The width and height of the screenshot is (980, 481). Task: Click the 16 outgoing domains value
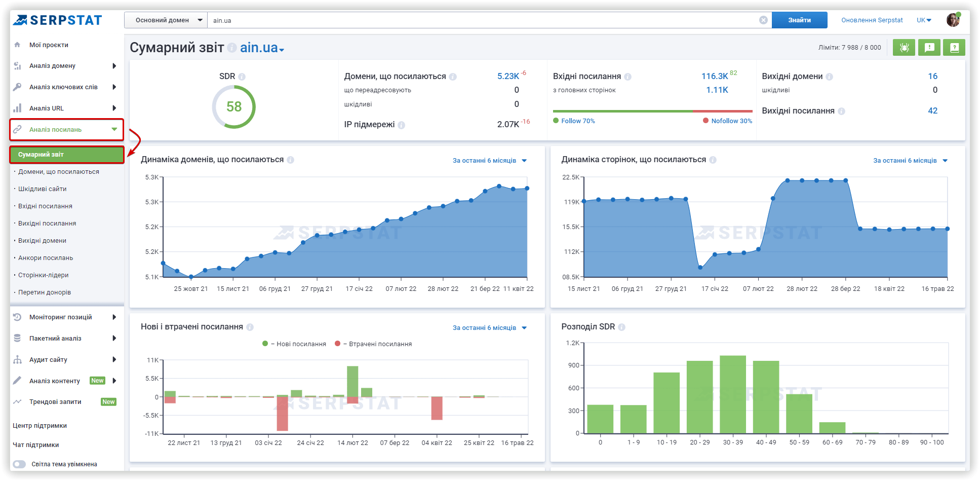pyautogui.click(x=933, y=76)
